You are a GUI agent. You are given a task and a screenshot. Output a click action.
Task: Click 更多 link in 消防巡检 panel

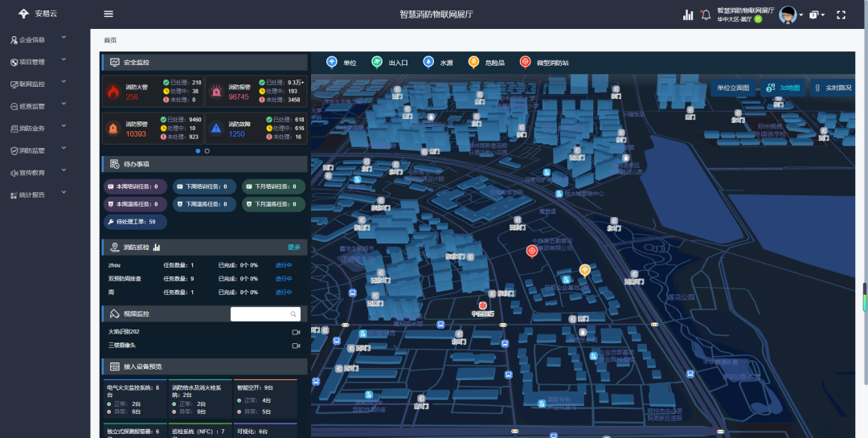click(x=294, y=247)
